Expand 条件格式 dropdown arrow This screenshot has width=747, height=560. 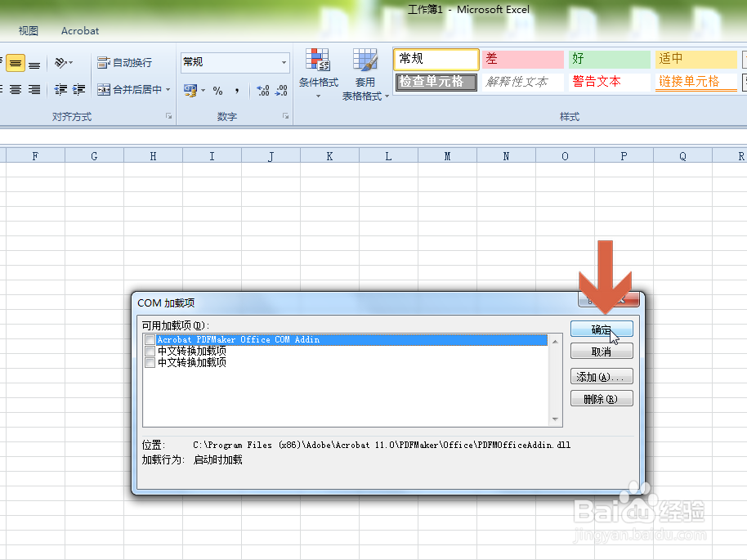(318, 96)
